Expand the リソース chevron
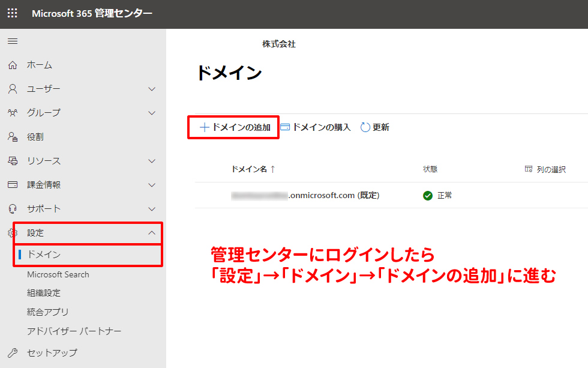Viewport: 588px width, 368px height. click(151, 161)
